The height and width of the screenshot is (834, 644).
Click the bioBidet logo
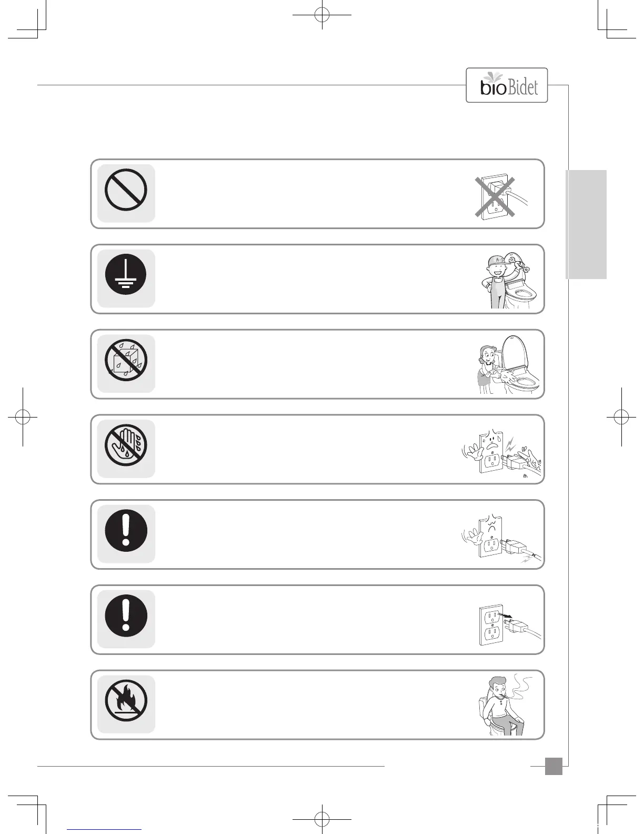coord(507,85)
